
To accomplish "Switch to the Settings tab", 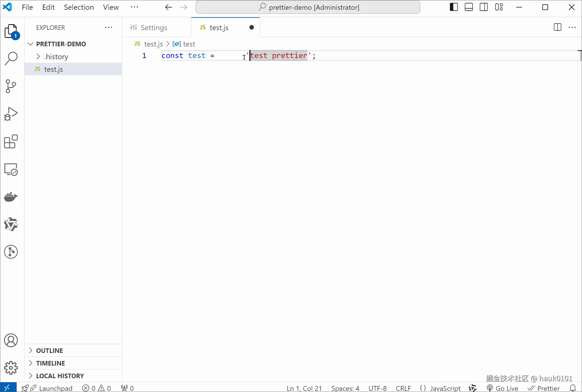I will (x=154, y=27).
